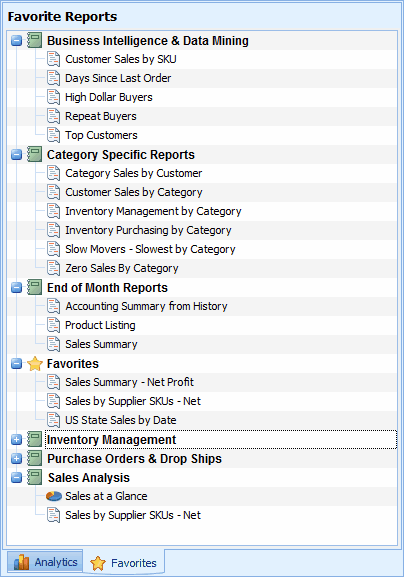Collapse the Sales Analysis group
This screenshot has width=404, height=577.
(17, 478)
